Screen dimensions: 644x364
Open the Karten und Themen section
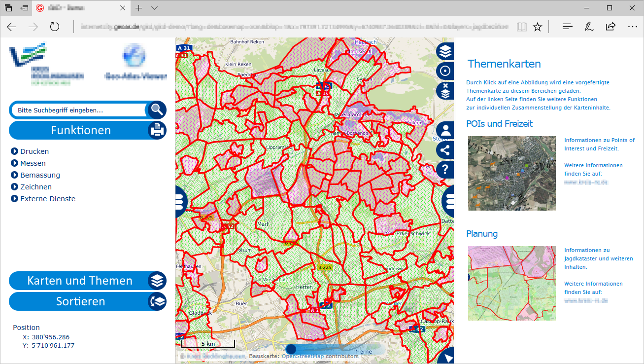click(x=80, y=281)
